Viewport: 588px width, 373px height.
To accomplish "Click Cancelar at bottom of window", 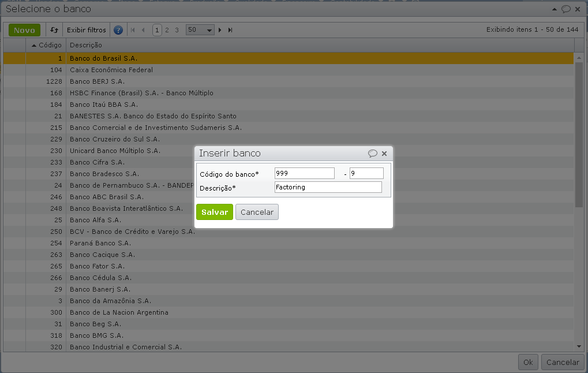I will click(x=563, y=362).
